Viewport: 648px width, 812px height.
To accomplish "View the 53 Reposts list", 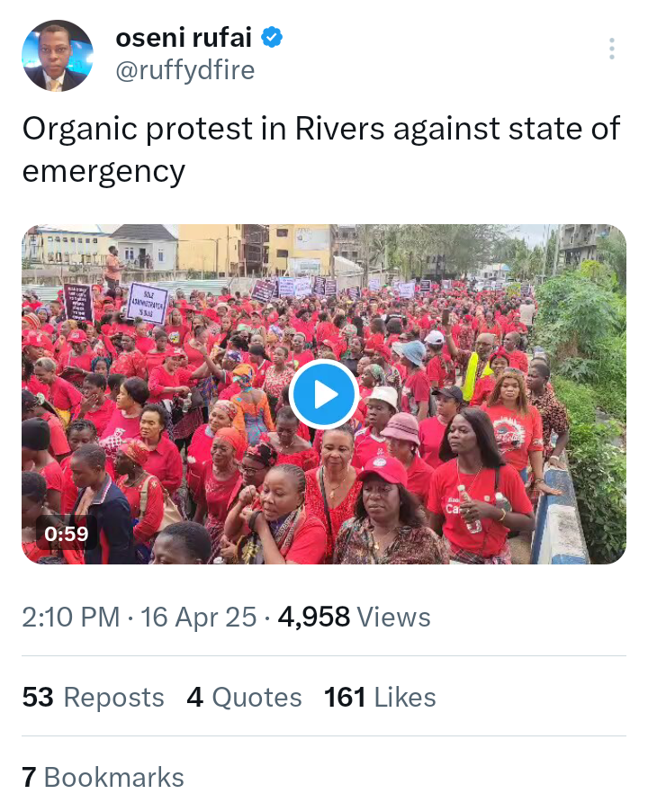I will click(94, 697).
